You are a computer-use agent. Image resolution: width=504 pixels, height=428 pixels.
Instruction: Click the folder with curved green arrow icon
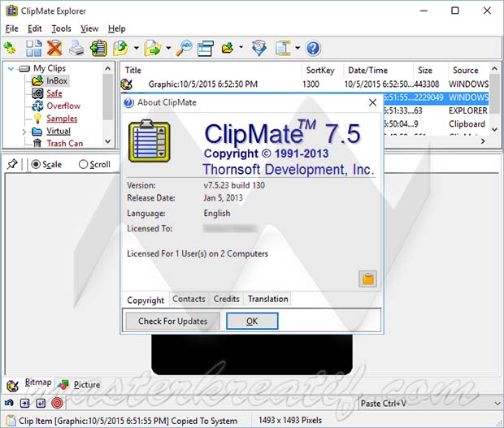(121, 48)
